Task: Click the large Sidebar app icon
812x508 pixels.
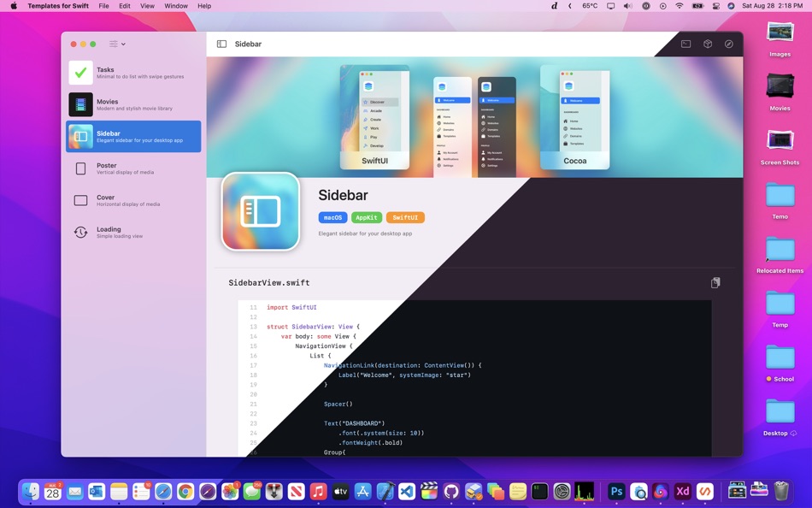Action: point(261,211)
